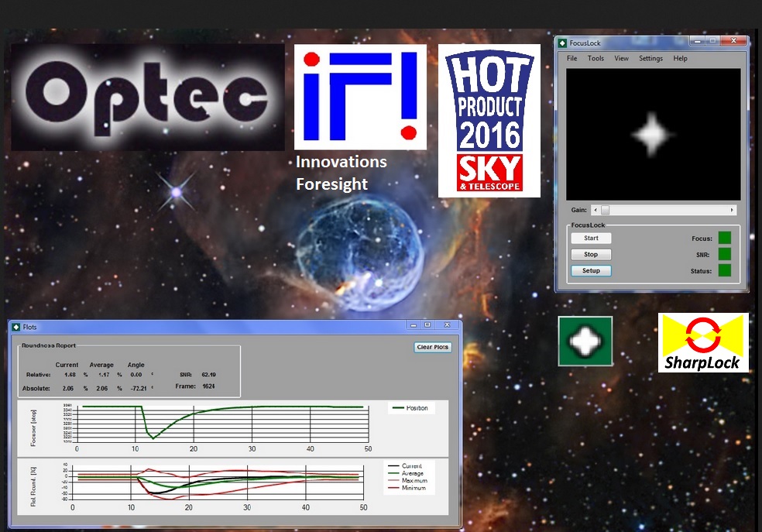
Task: Click the Hot Product 2016 Sky & Telescope badge
Action: coord(489,120)
